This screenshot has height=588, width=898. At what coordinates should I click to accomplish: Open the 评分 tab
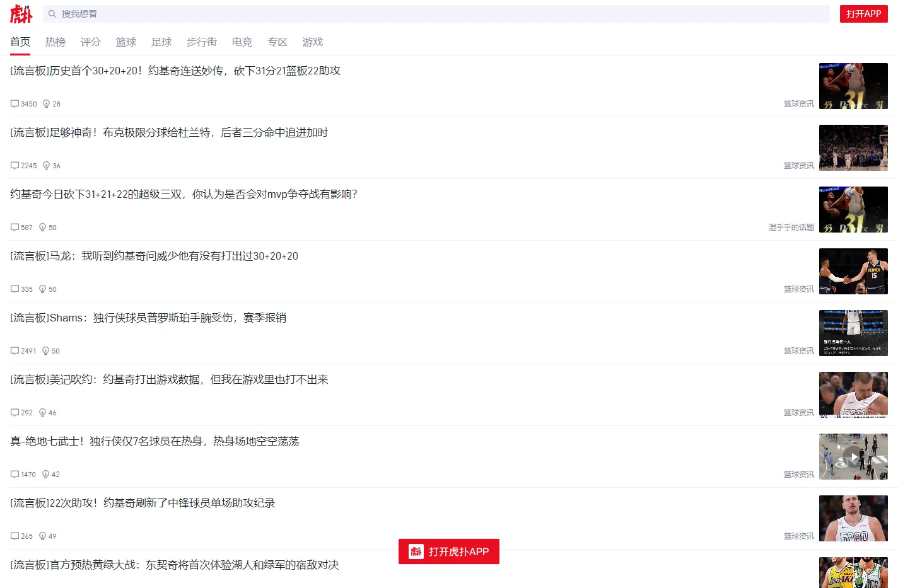(x=91, y=42)
